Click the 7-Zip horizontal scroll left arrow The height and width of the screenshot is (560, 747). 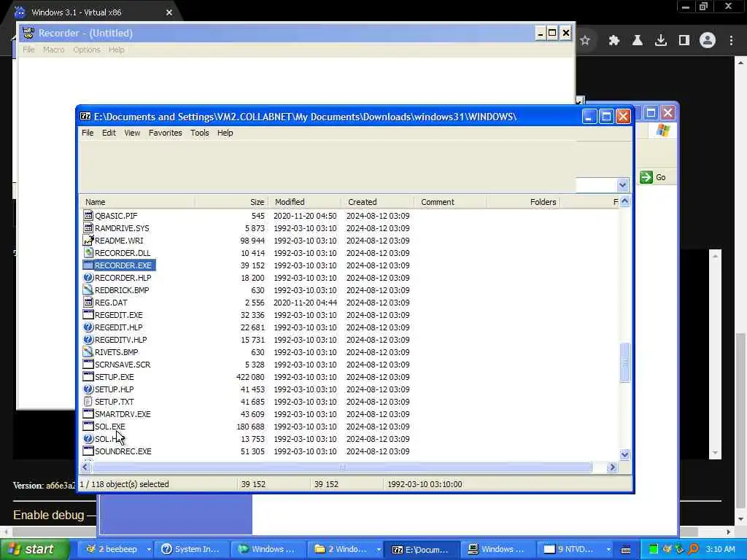tap(85, 467)
